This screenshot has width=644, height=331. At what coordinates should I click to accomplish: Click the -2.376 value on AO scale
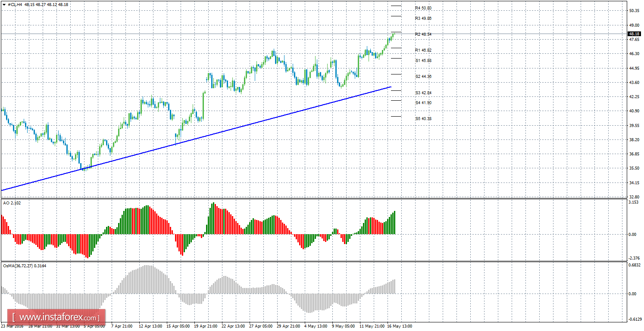634,258
